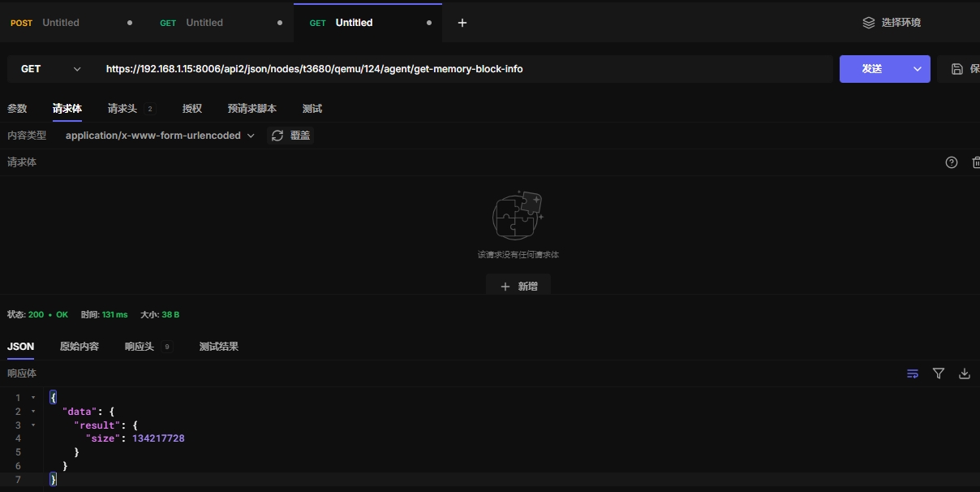Click the 新增 button to add body
The width and height of the screenshot is (980, 492).
[518, 286]
